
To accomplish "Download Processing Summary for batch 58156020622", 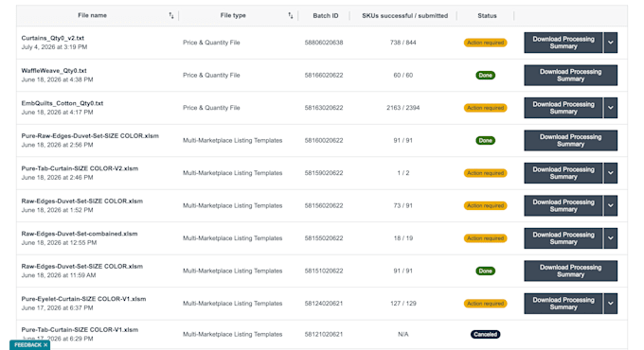I will coord(563,205).
